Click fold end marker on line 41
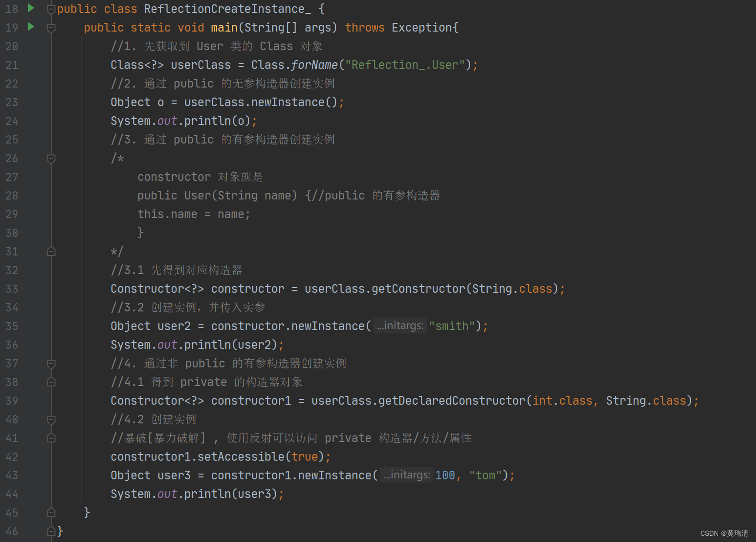This screenshot has height=542, width=756. [51, 438]
